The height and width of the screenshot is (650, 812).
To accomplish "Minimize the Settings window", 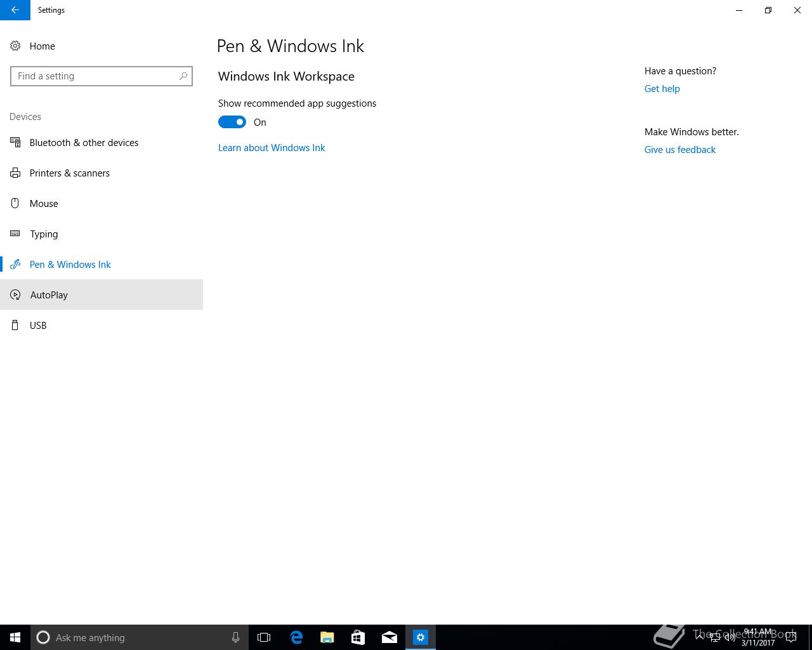I will pos(739,10).
